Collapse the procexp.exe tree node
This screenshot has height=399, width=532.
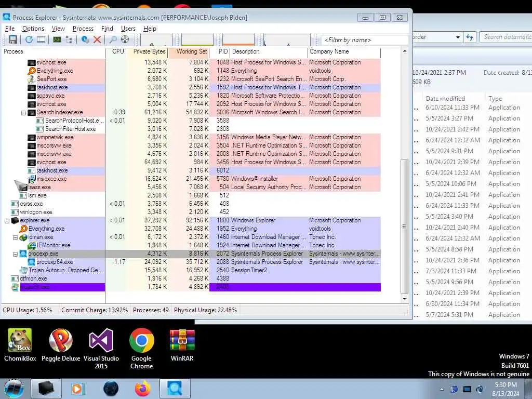(x=15, y=254)
